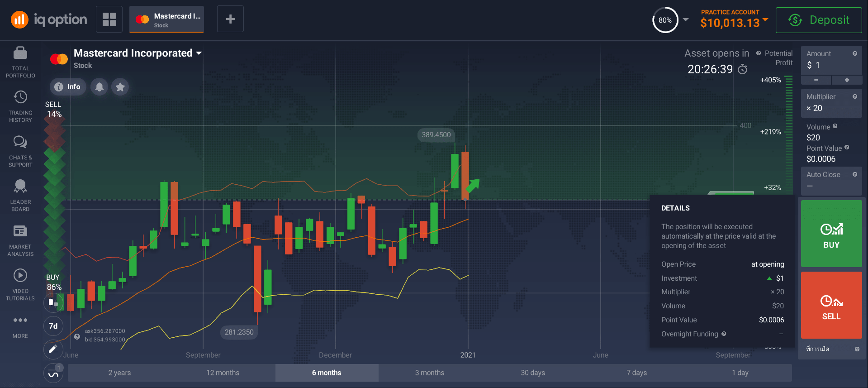The image size is (868, 388).
Task: Select the 1 day time range
Action: point(740,373)
